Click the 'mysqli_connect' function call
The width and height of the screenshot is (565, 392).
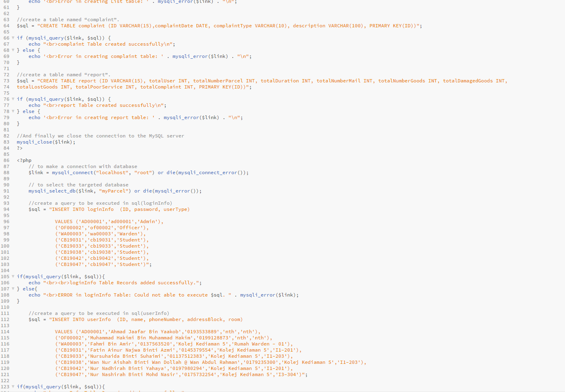pyautogui.click(x=73, y=173)
